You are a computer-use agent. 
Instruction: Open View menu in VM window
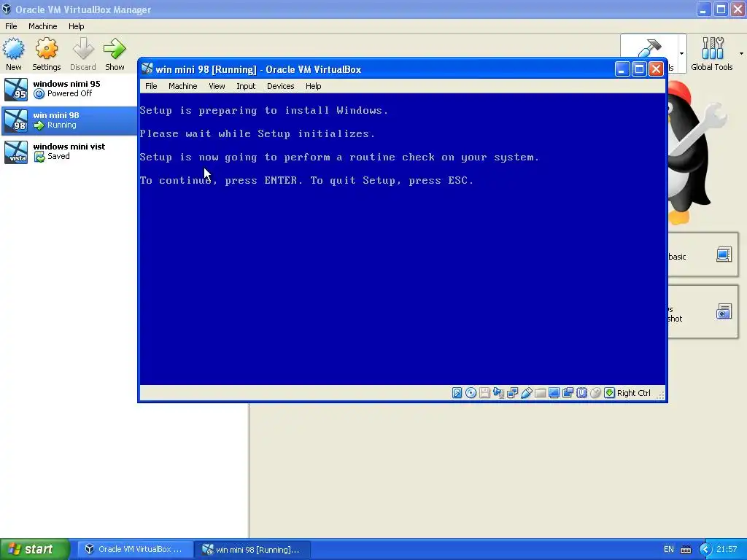point(217,86)
